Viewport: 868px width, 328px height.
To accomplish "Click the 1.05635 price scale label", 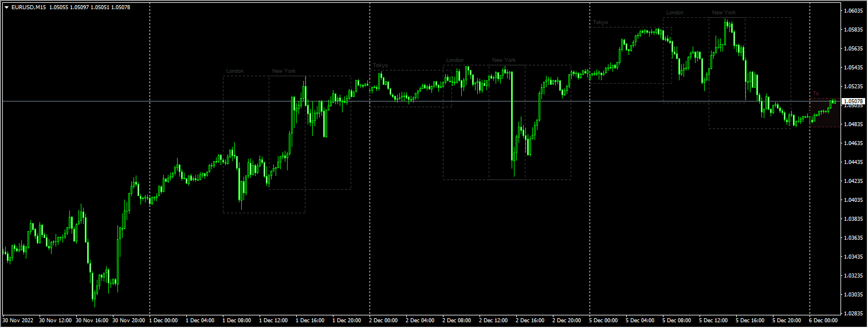I will pyautogui.click(x=854, y=49).
